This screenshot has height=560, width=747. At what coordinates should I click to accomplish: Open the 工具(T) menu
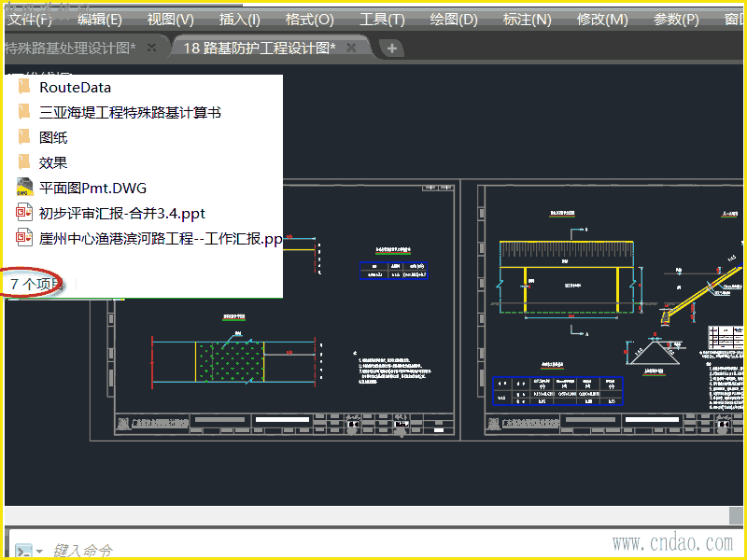[x=382, y=20]
